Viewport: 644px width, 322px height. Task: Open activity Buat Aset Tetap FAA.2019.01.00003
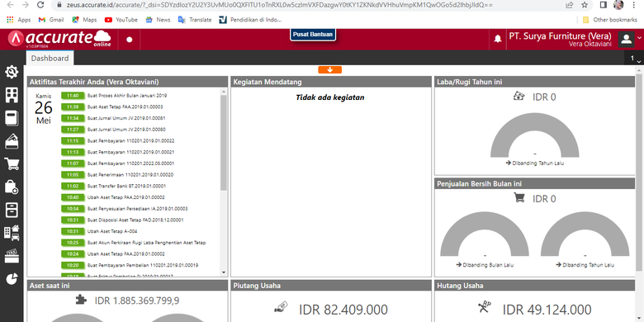pyautogui.click(x=125, y=107)
